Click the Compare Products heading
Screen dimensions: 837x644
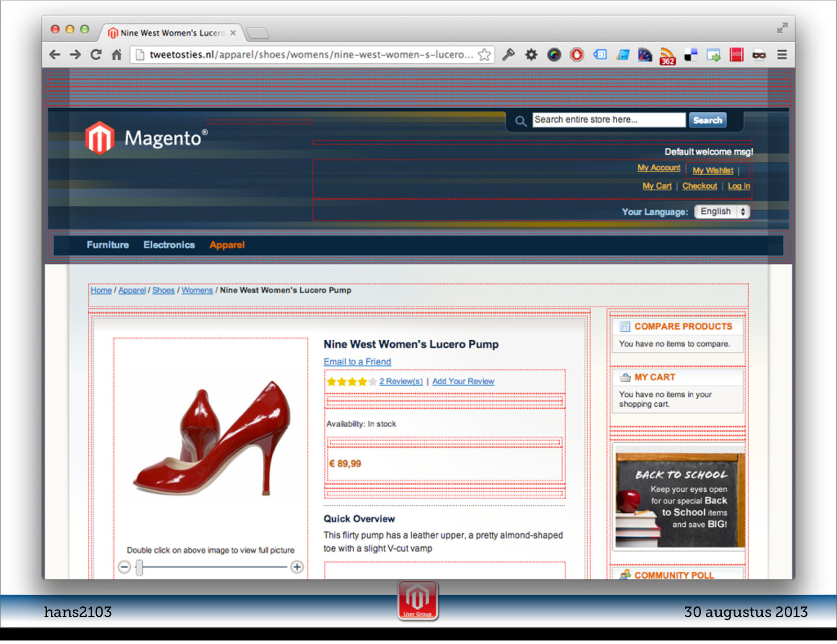coord(683,327)
